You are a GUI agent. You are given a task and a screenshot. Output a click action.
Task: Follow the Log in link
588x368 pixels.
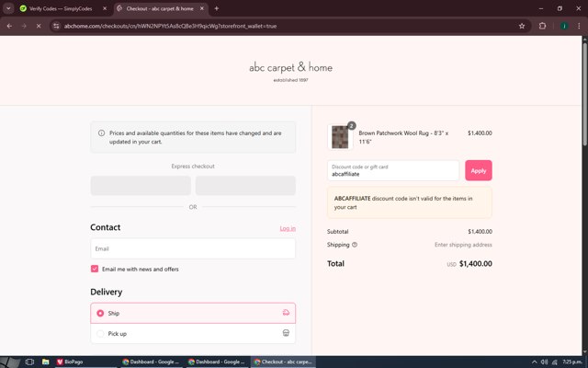point(288,228)
